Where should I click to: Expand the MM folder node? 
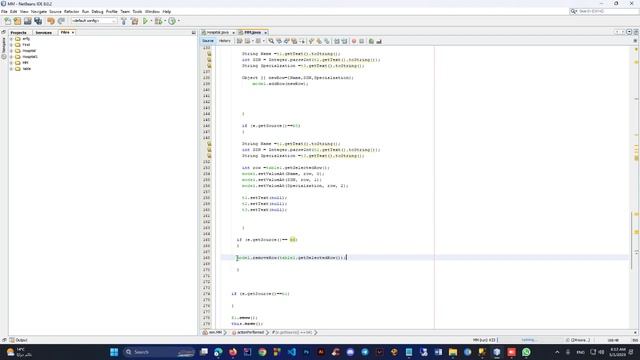point(11,63)
